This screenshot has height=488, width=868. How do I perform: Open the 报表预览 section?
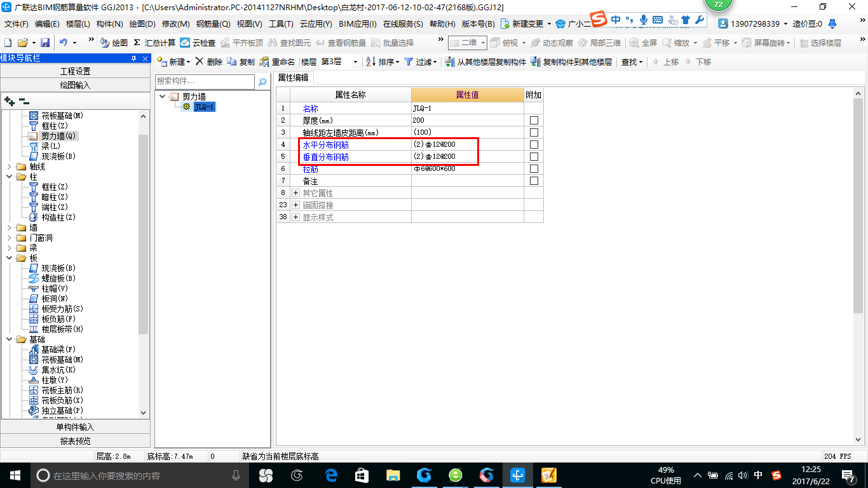75,441
